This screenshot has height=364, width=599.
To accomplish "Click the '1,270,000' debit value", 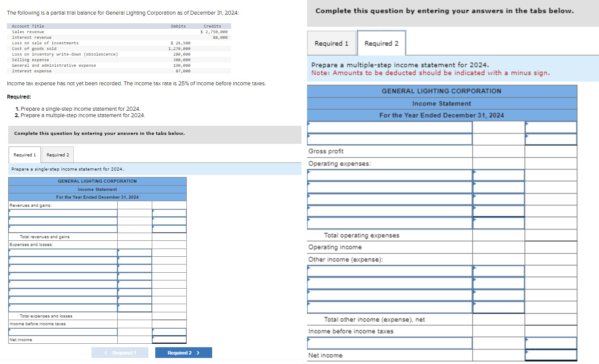I will click(x=179, y=49).
